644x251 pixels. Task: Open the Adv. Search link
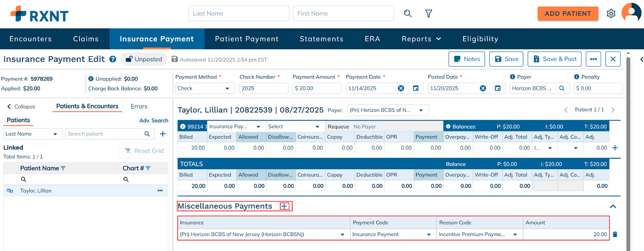click(x=154, y=120)
